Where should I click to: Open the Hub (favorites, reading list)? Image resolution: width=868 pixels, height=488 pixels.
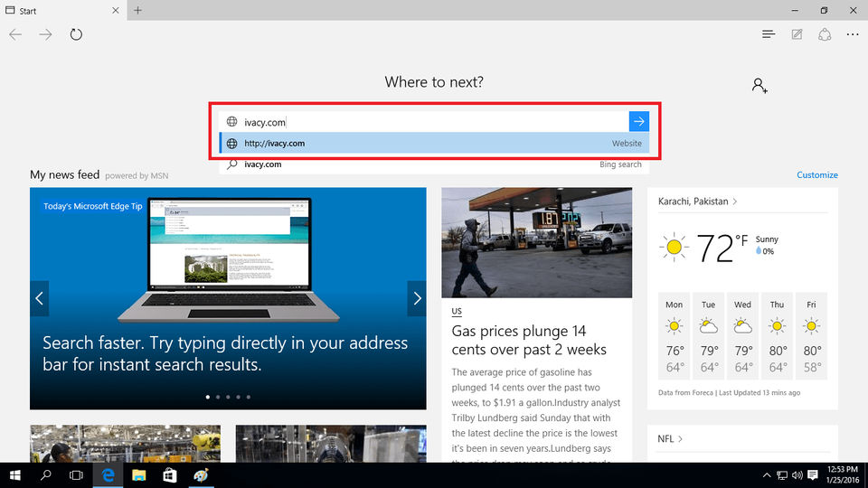point(769,34)
